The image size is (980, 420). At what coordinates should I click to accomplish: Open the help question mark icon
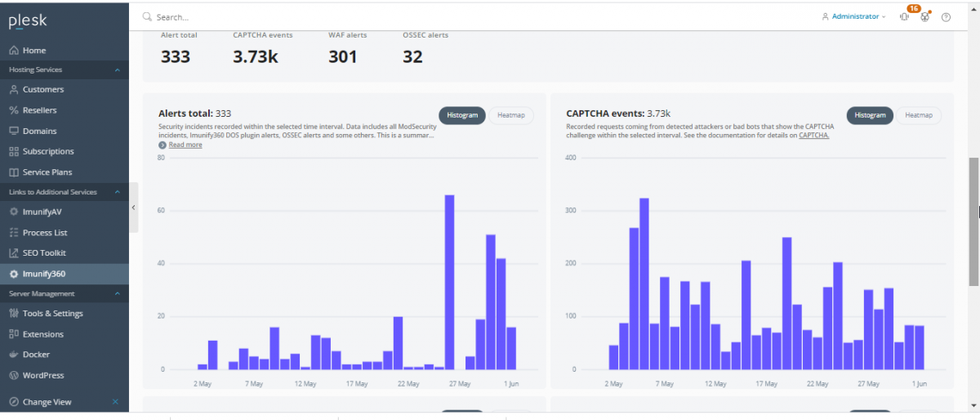coord(947,16)
